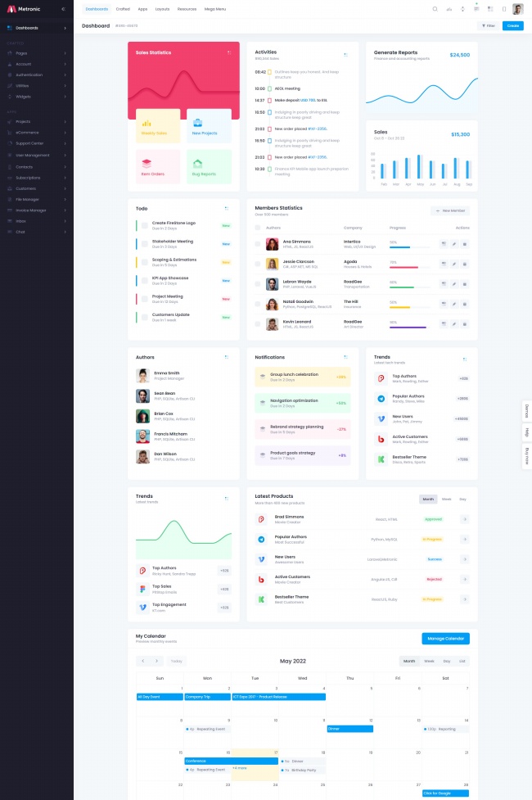Viewport: 532px width, 800px height.
Task: Click Ana Simmons' progress bar
Action: tap(411, 247)
